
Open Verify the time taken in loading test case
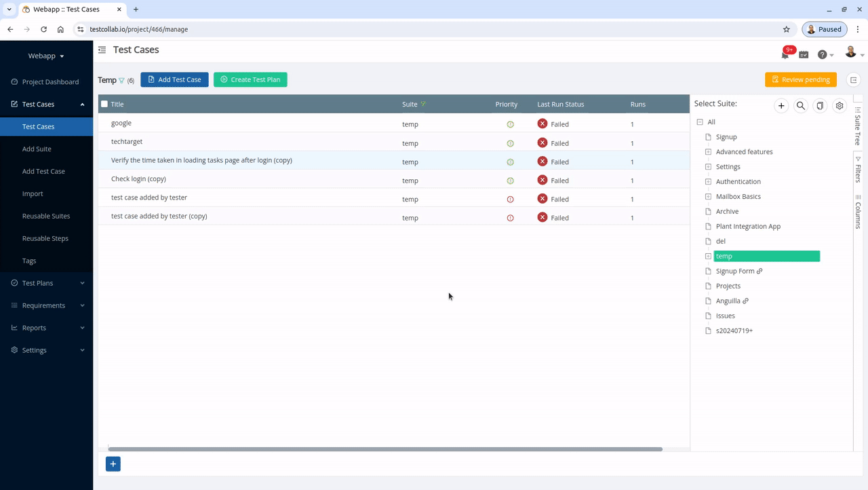pos(201,160)
